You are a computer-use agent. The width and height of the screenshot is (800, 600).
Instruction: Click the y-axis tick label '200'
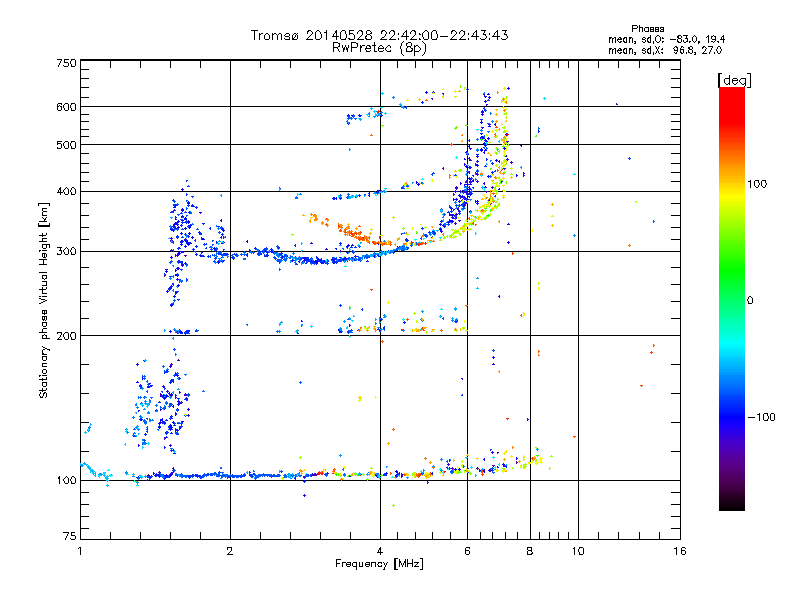click(x=67, y=336)
